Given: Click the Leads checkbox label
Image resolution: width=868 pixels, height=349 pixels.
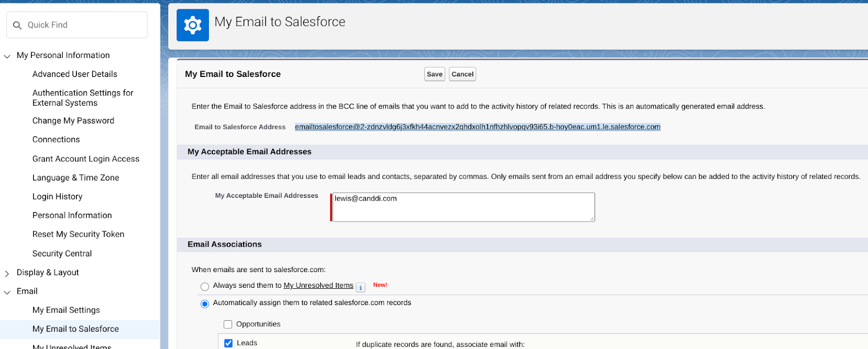Looking at the screenshot, I should tap(247, 343).
